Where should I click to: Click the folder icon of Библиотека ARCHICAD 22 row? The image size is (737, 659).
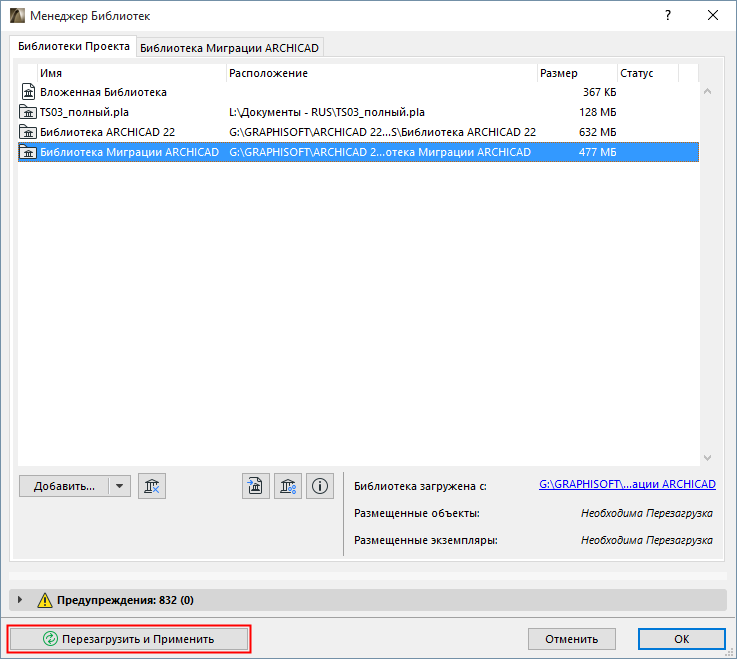point(28,132)
